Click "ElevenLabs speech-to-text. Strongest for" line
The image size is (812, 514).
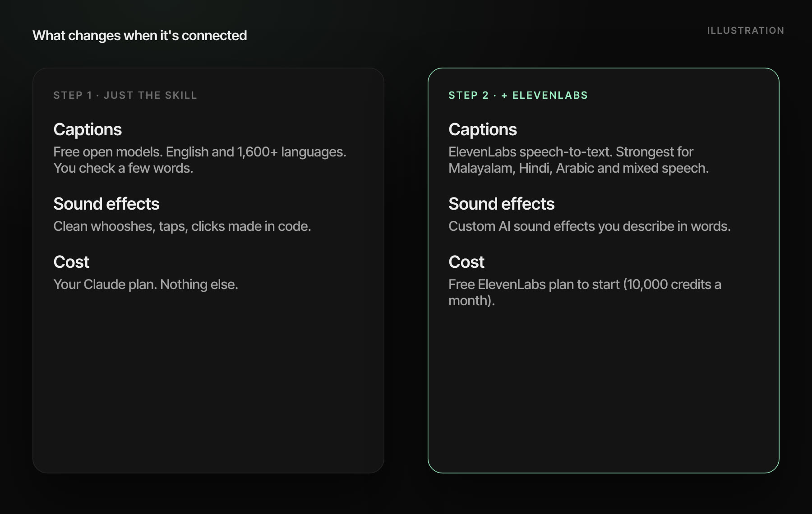pos(571,152)
